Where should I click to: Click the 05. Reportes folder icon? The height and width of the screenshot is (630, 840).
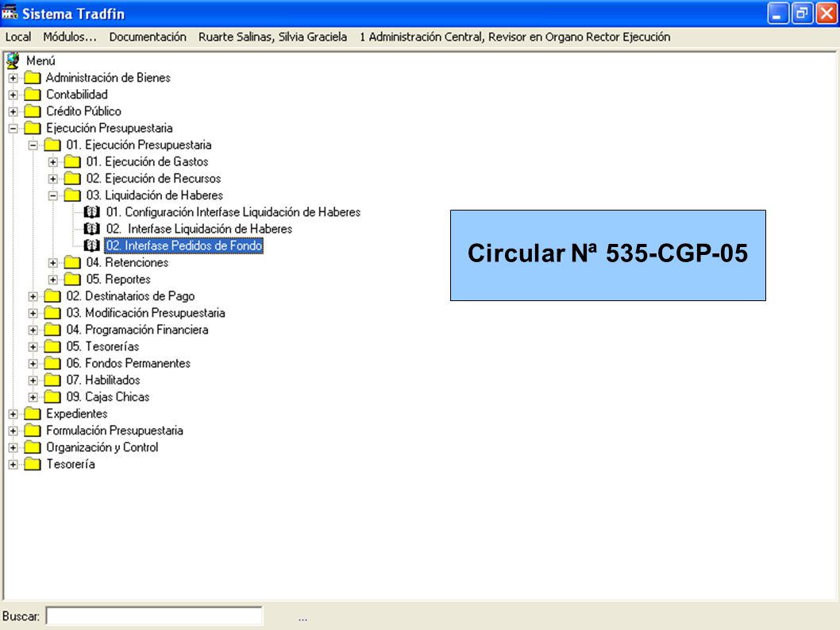pyautogui.click(x=72, y=280)
